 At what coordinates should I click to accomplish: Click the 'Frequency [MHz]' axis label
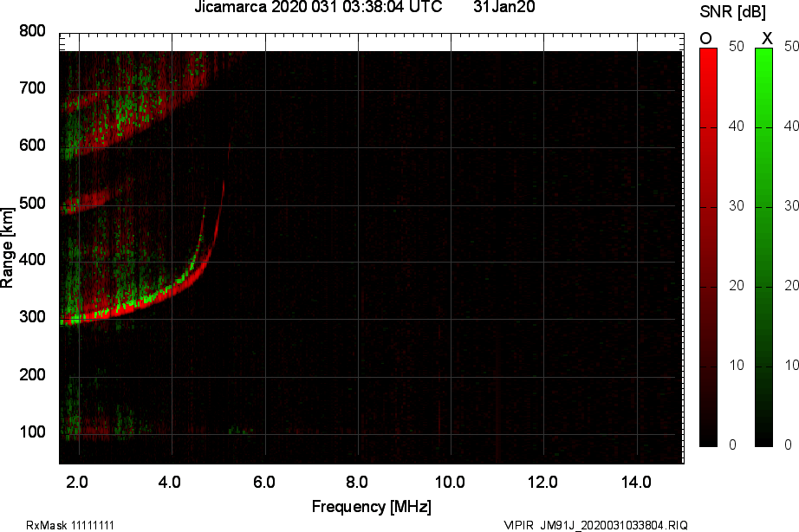tap(372, 507)
